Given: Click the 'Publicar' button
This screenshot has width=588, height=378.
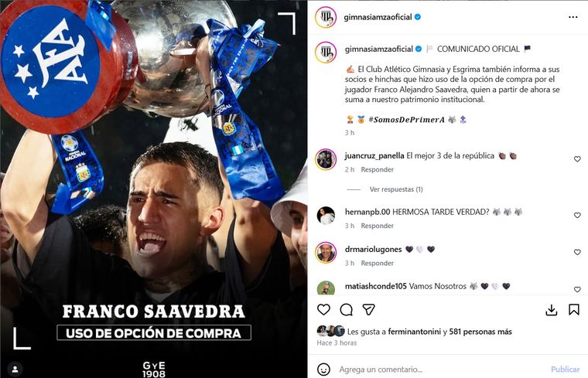Looking at the screenshot, I should pyautogui.click(x=565, y=369).
